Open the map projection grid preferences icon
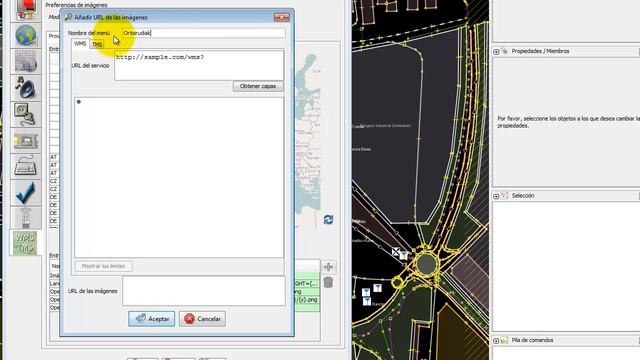The image size is (640, 360). [x=26, y=62]
